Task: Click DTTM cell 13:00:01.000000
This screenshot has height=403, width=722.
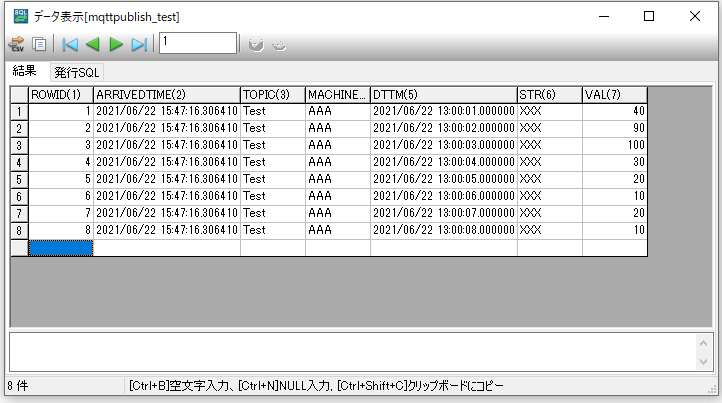Action: [444, 111]
